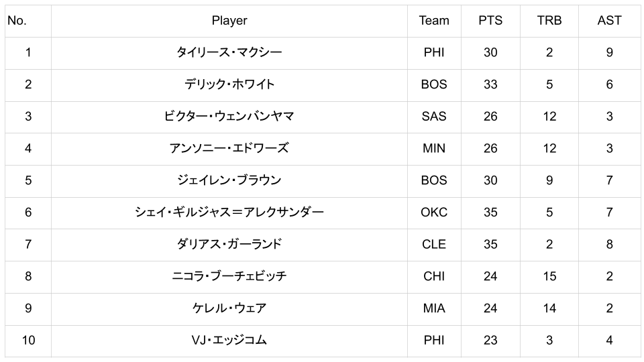Screen dimensions: 644x362
Task: Select the デリック・ホワイト player cell
Action: click(229, 84)
